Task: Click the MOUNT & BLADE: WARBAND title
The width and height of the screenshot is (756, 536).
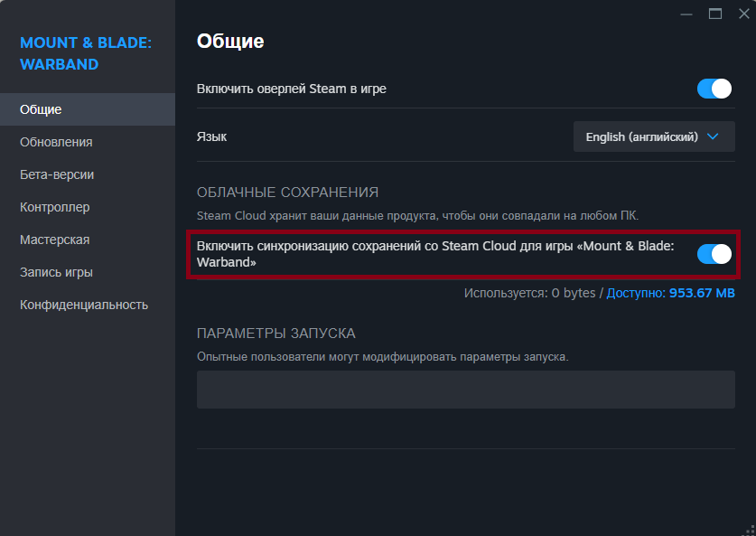Action: pos(85,53)
